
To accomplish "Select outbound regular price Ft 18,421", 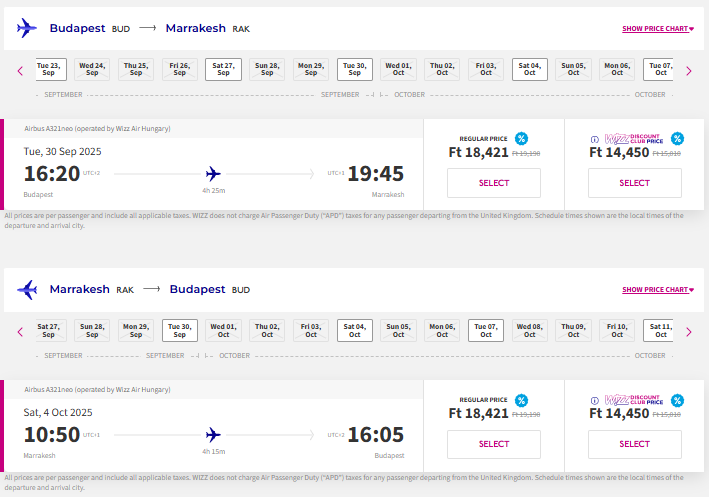I will click(494, 183).
